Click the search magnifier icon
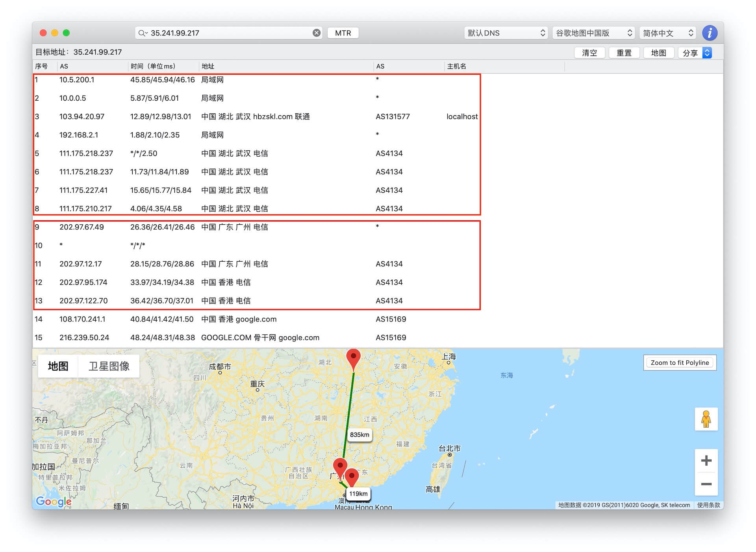Image resolution: width=756 pixels, height=552 pixels. pyautogui.click(x=142, y=33)
